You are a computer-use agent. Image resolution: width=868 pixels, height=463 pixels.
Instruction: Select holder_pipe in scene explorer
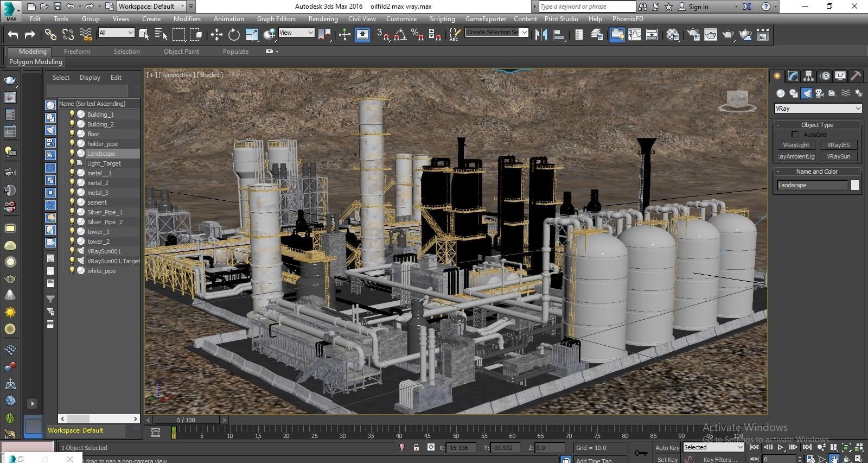[x=102, y=144]
